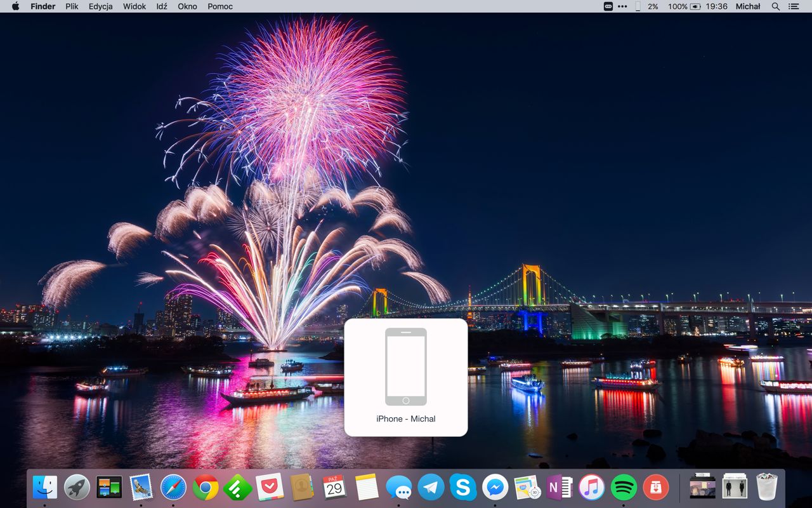Open the Apple menu
The height and width of the screenshot is (508, 812).
tap(15, 6)
